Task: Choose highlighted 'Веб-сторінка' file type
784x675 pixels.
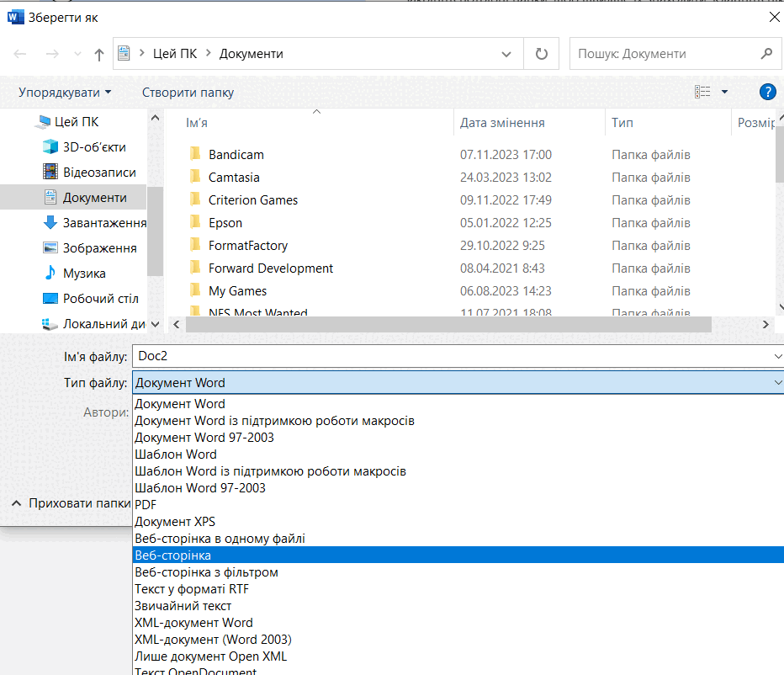Action: point(458,555)
